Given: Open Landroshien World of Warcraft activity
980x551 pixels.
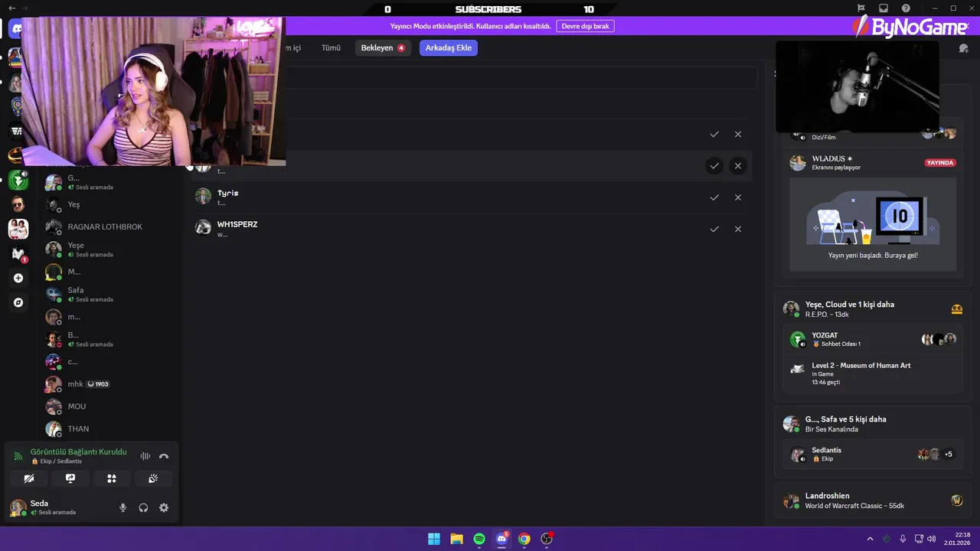Looking at the screenshot, I should point(873,500).
